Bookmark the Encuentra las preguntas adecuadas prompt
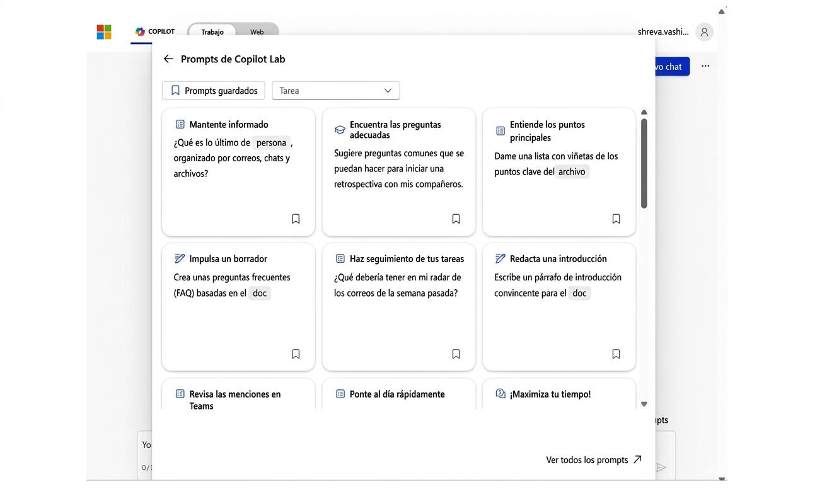The width and height of the screenshot is (822, 504). pyautogui.click(x=456, y=219)
